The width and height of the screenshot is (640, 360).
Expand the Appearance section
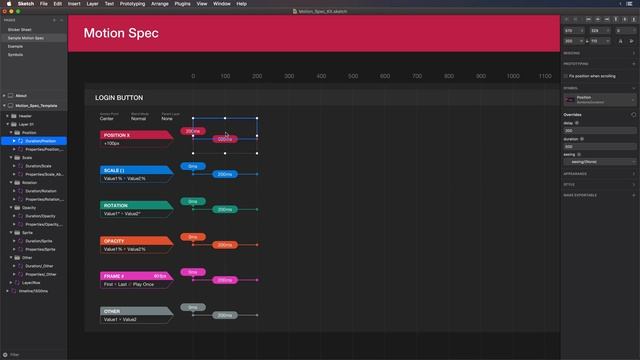coord(633,174)
